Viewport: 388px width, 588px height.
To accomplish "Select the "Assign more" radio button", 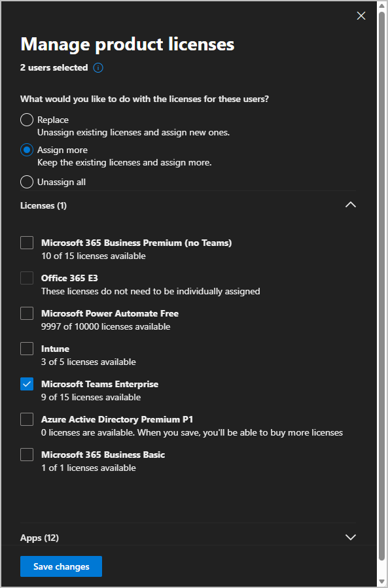I will pos(26,150).
